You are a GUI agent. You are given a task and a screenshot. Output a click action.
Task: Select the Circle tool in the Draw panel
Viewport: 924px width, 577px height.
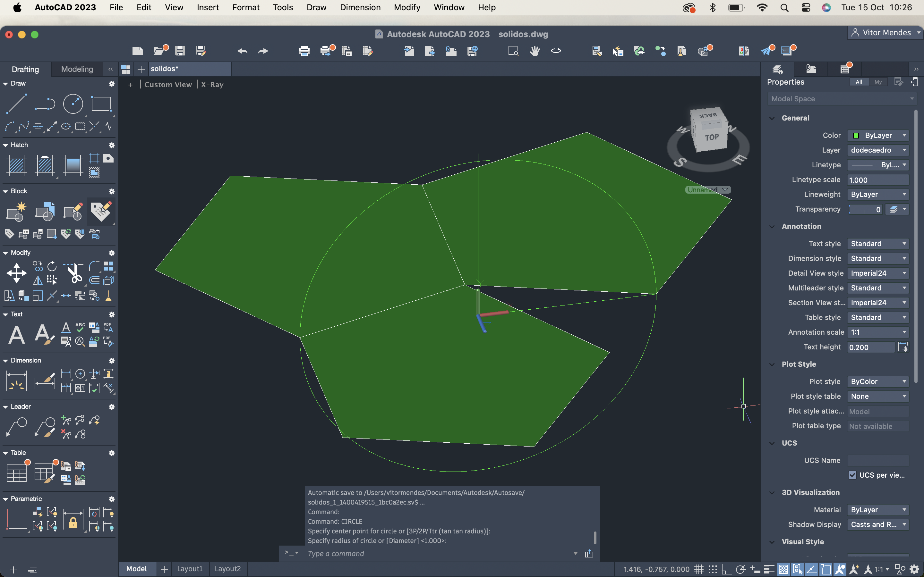click(x=73, y=104)
